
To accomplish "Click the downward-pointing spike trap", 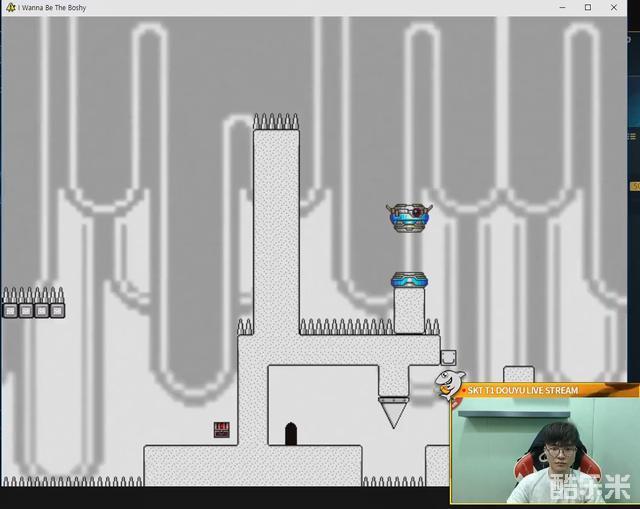I will [x=393, y=411].
